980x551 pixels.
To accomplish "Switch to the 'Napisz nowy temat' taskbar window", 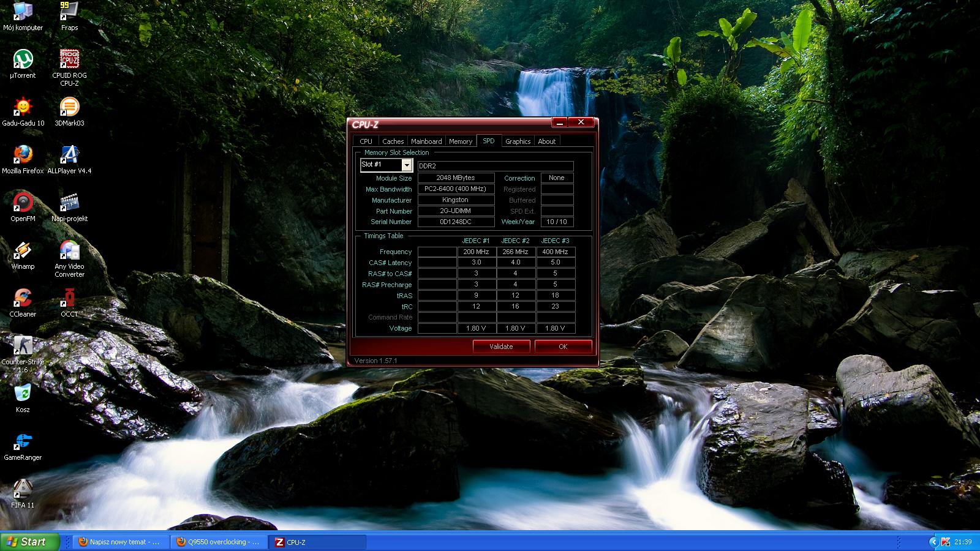I will (x=121, y=542).
